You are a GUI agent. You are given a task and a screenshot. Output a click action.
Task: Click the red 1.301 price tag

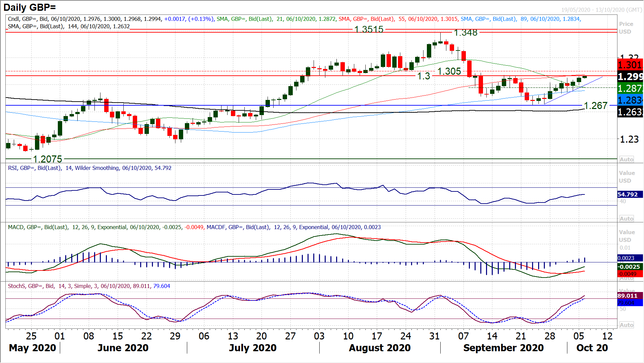[630, 65]
